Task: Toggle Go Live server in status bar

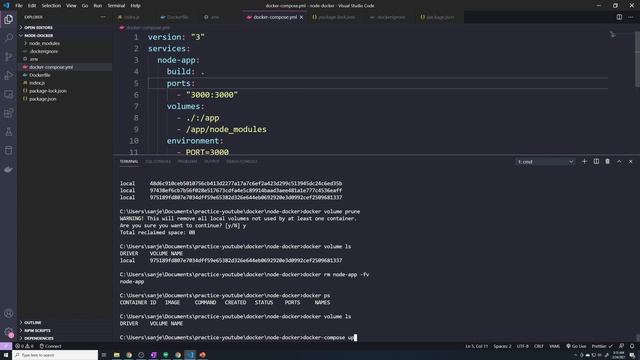Action: pyautogui.click(x=576, y=346)
